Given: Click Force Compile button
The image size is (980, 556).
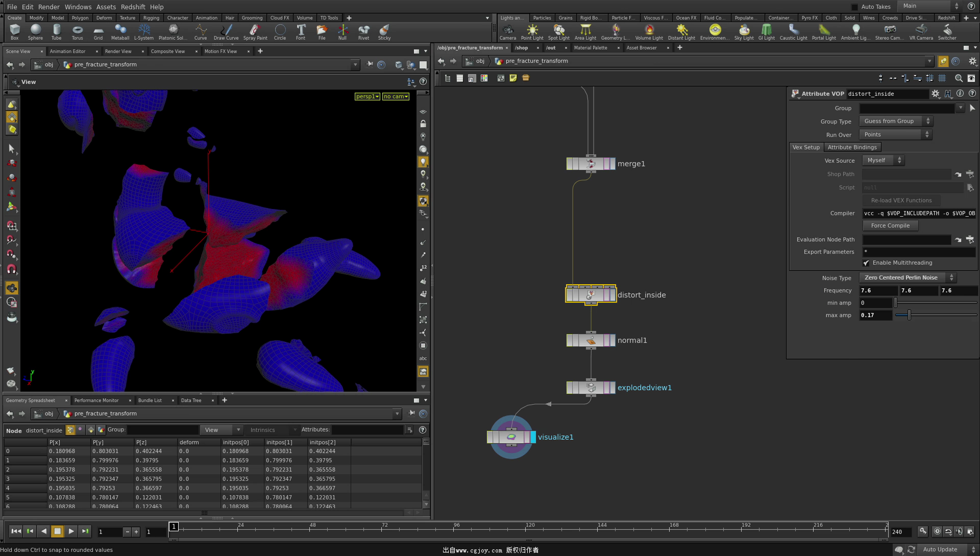Looking at the screenshot, I should tap(890, 225).
